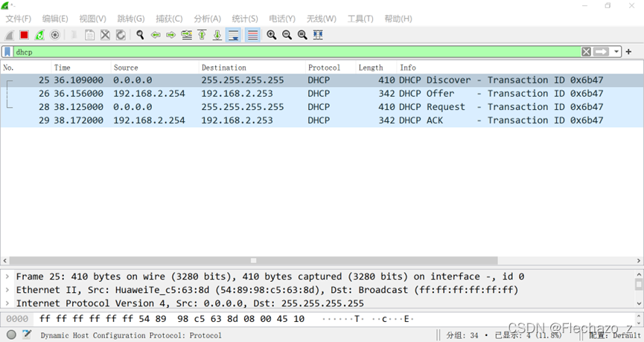Viewport: 644px width, 342px height.
Task: Sort by No. column header
Action: (x=25, y=68)
